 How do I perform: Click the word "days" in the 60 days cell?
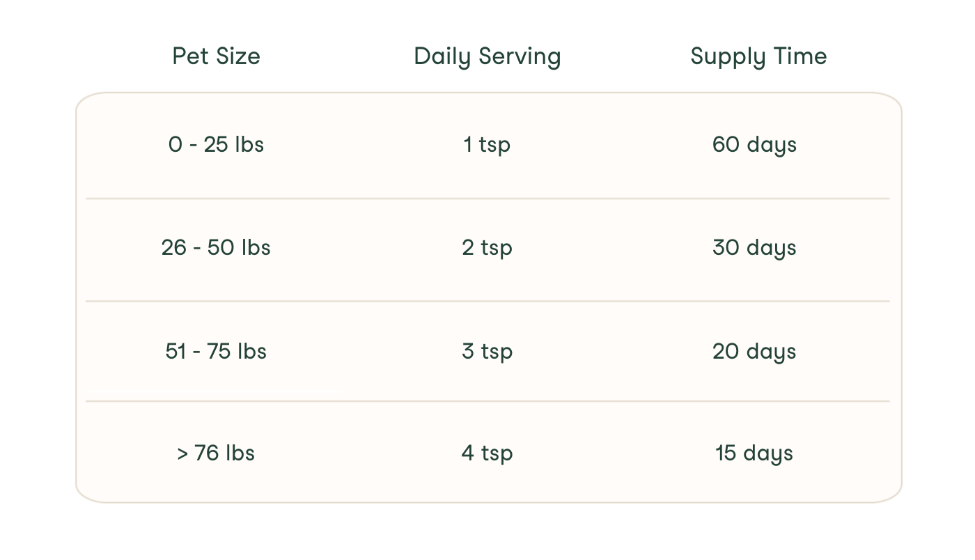[x=771, y=146]
